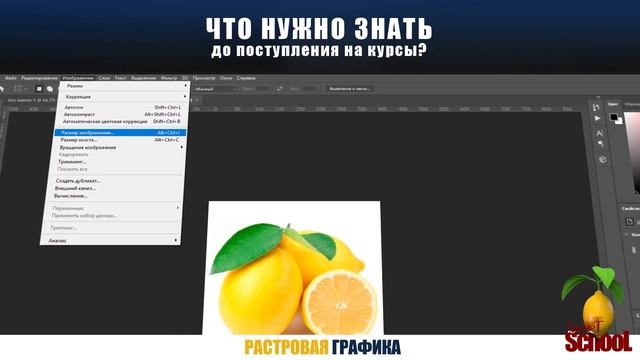This screenshot has height=360, width=640.
Task: Choose Тримминг from the menu
Action: click(x=117, y=162)
